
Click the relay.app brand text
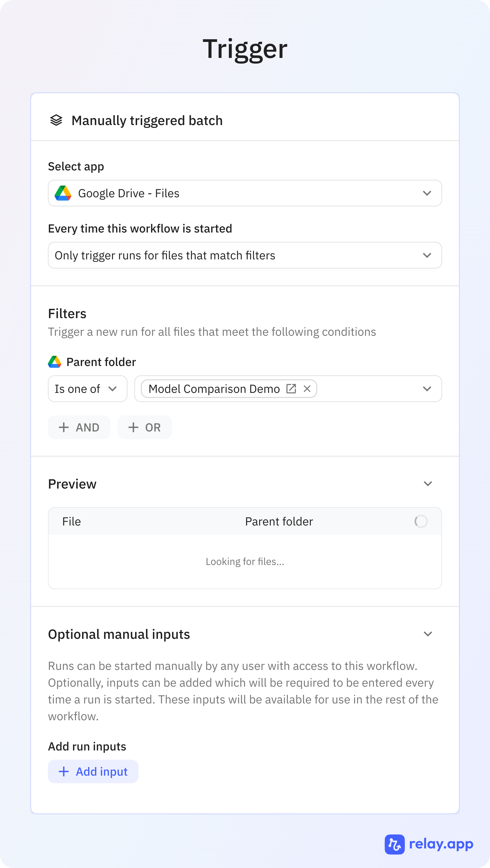(441, 844)
